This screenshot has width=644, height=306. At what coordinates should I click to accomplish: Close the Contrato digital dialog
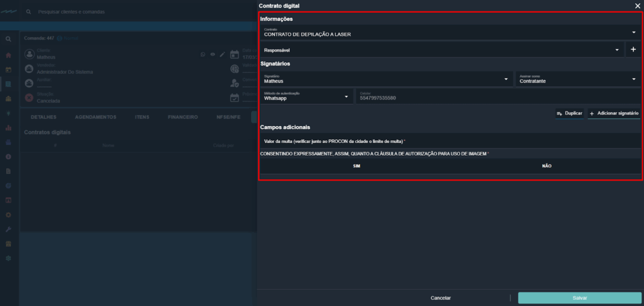[x=637, y=5]
